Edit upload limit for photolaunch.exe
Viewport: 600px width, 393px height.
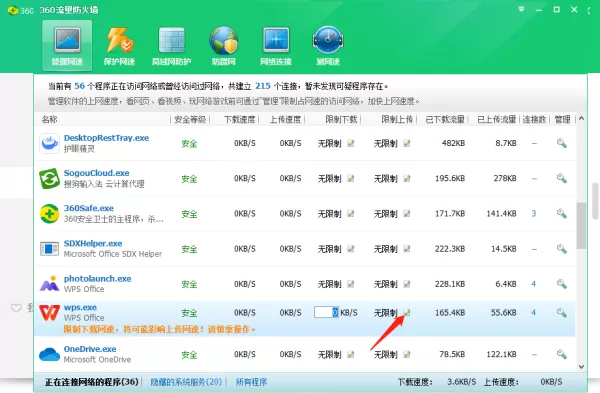(407, 284)
